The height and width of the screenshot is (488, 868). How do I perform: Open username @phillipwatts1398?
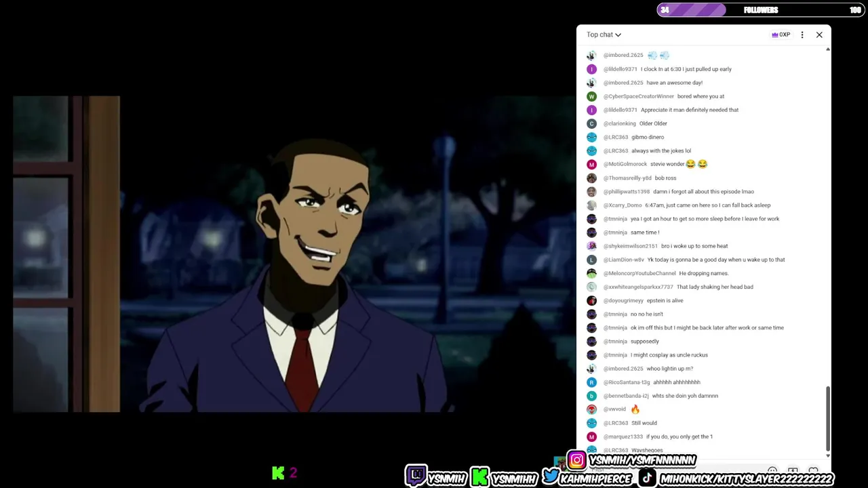pos(626,191)
